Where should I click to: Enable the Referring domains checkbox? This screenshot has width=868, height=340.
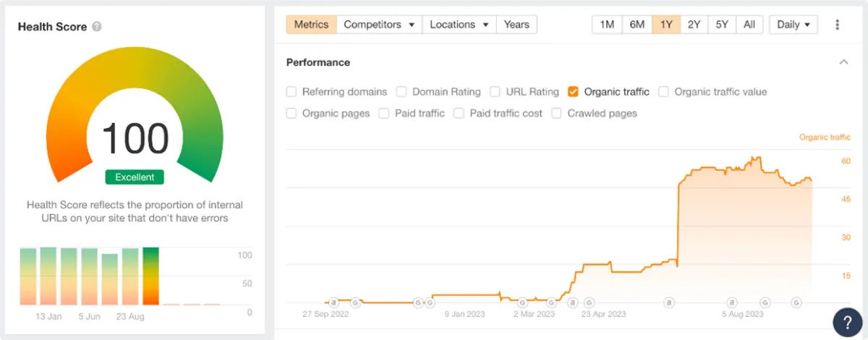tap(292, 92)
